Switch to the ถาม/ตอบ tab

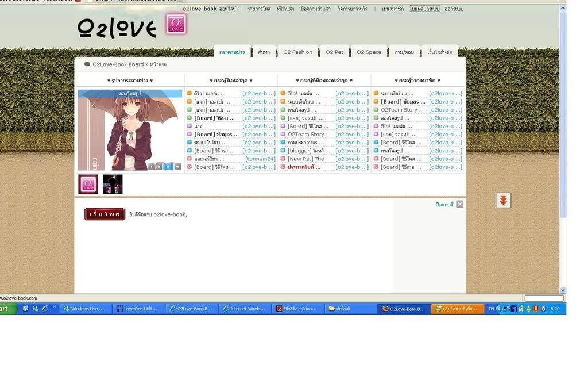404,52
